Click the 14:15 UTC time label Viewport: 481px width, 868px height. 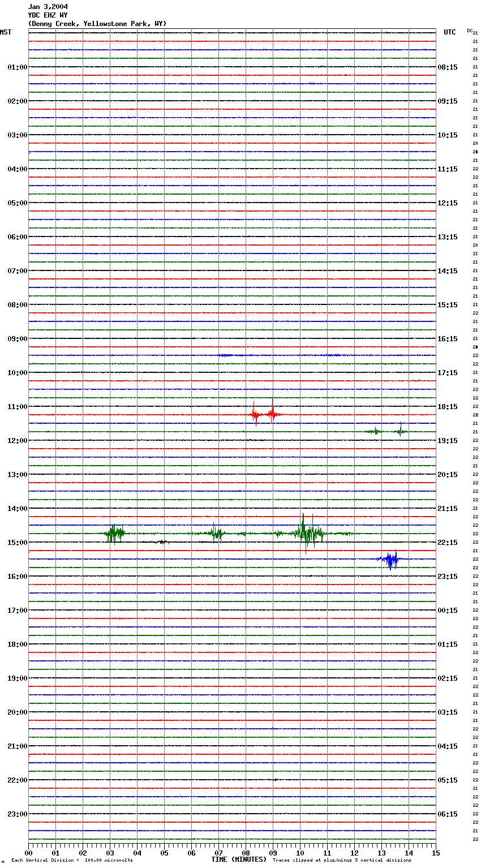[x=448, y=271]
